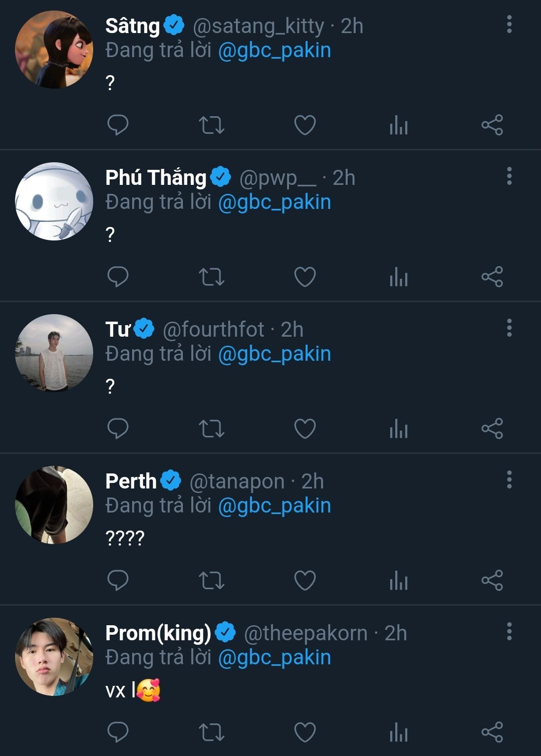Expand options menu for Tư's tweet
This screenshot has width=541, height=756.
[509, 328]
